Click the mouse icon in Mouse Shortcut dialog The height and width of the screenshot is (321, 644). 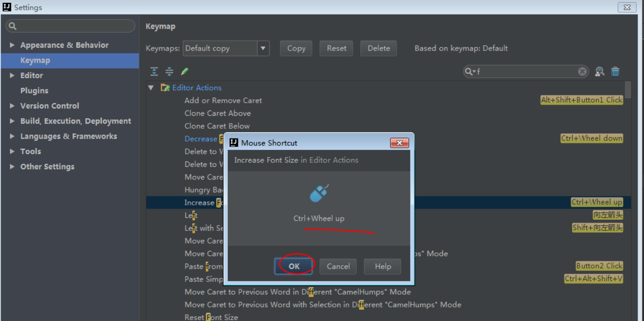(319, 194)
